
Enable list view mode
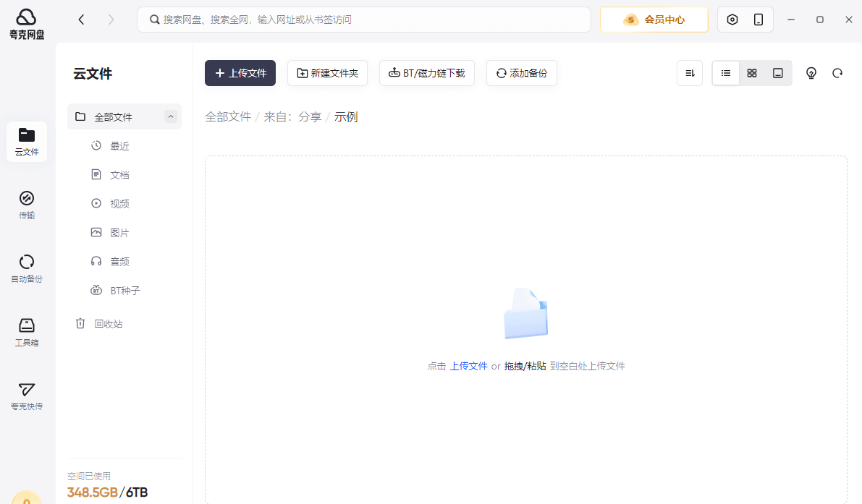tap(725, 72)
